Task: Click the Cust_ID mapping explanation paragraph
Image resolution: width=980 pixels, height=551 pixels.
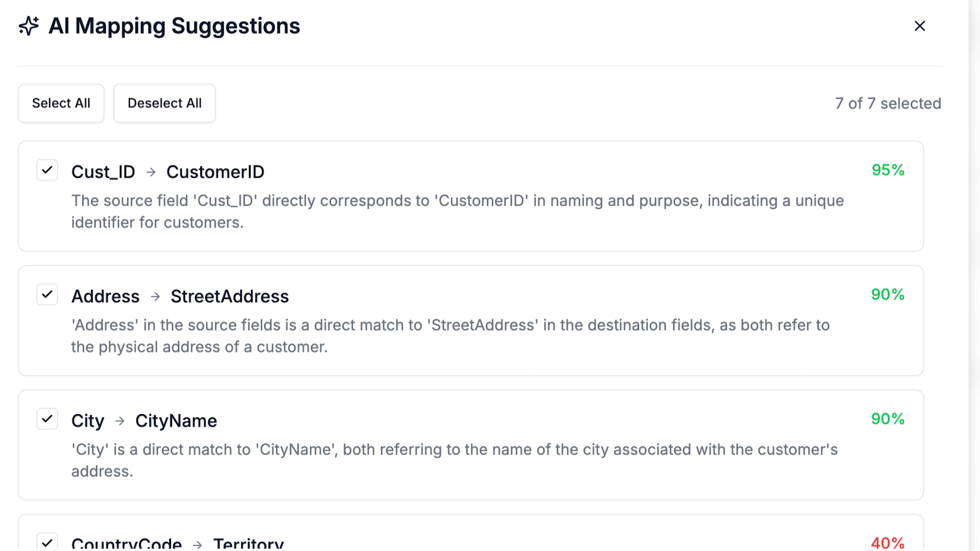Action: click(458, 211)
